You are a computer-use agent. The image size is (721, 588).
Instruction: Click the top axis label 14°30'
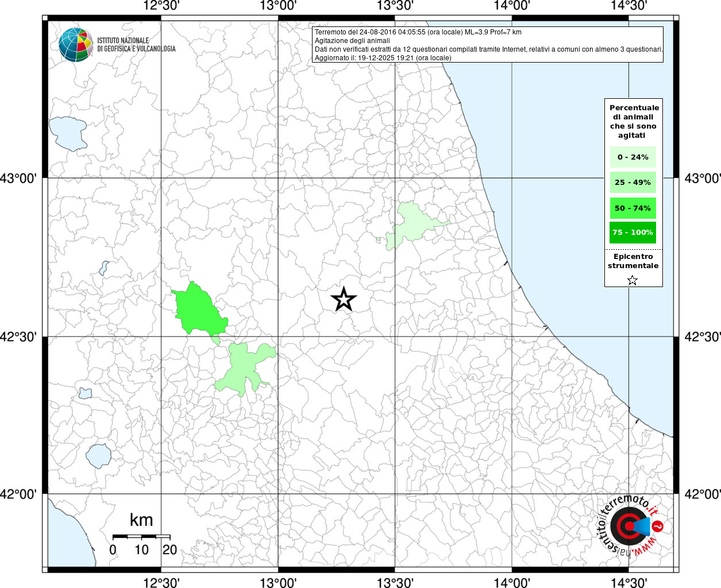pyautogui.click(x=629, y=6)
